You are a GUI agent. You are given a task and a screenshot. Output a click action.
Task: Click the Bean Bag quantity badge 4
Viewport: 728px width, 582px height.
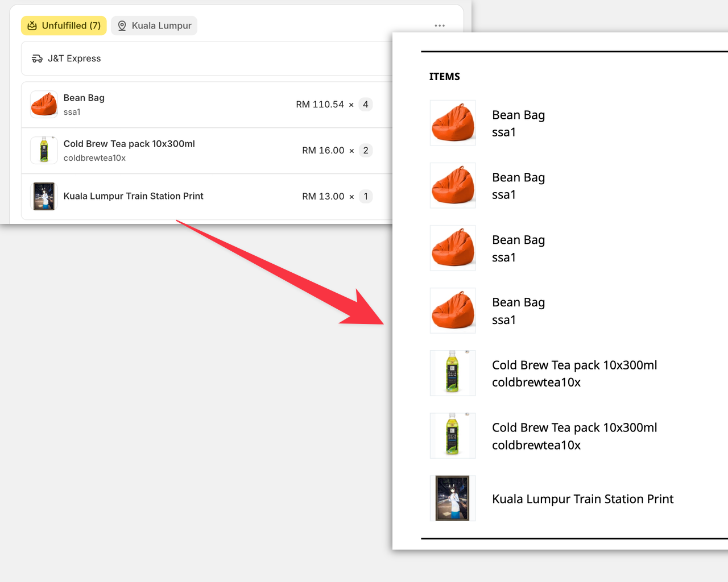pos(366,105)
